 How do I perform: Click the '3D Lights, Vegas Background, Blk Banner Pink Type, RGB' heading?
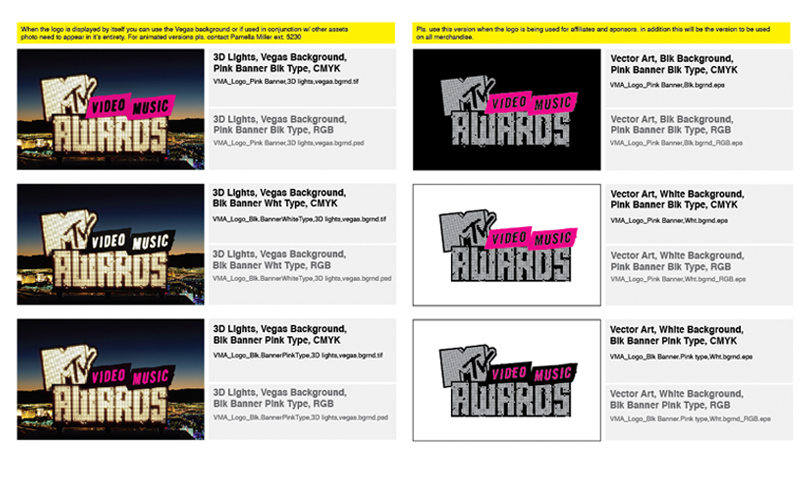click(x=280, y=398)
